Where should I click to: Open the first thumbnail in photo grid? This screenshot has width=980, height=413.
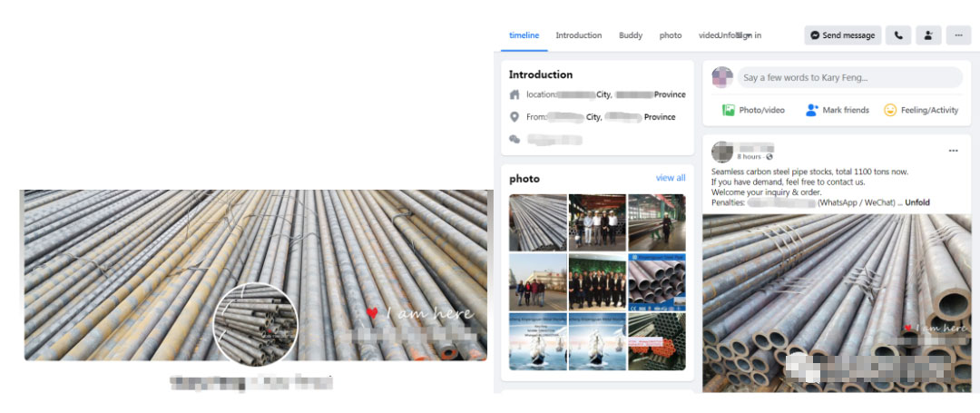tap(537, 222)
